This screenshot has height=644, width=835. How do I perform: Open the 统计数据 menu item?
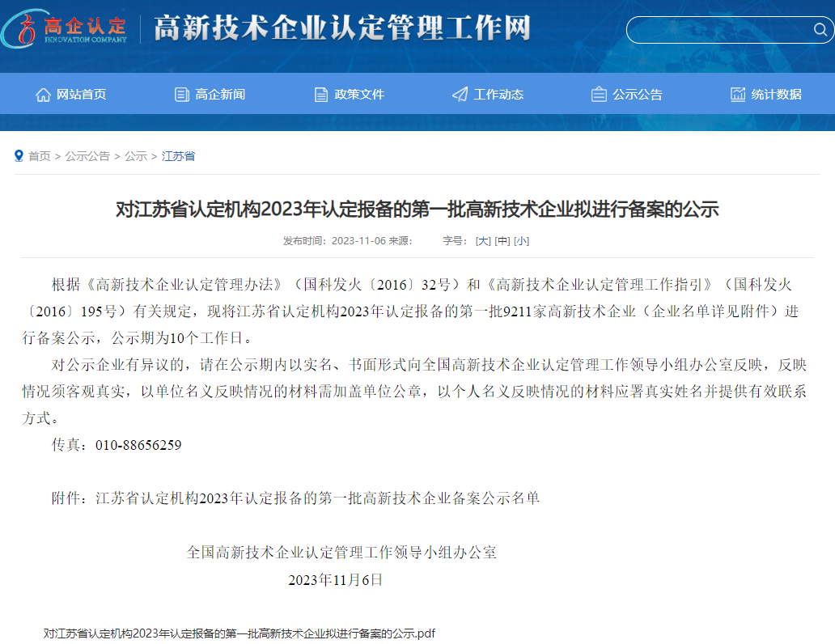pos(776,95)
